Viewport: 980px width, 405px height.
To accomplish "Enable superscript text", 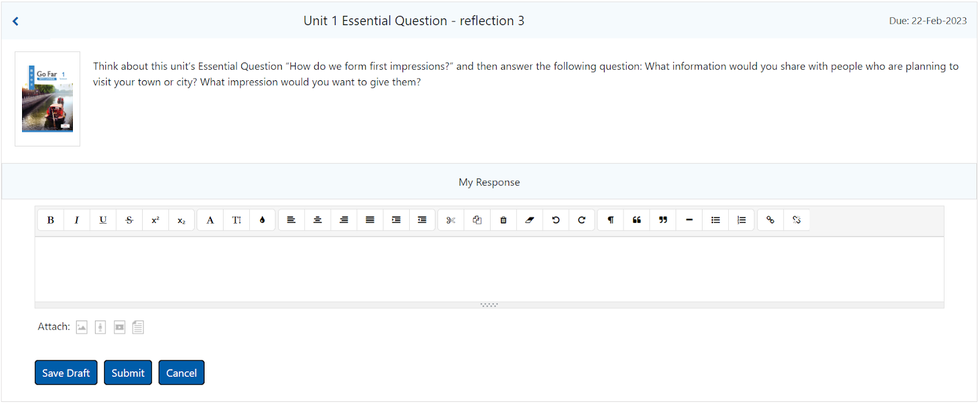I will tap(156, 220).
